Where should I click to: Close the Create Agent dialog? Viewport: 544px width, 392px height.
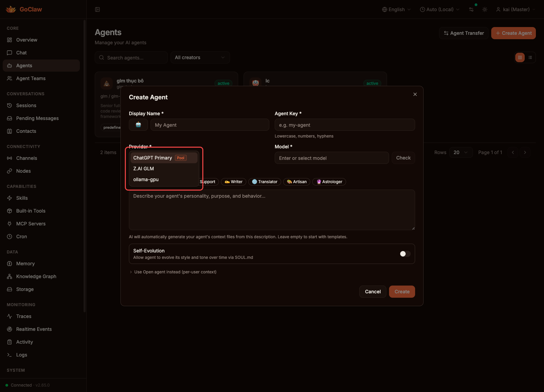pos(415,94)
